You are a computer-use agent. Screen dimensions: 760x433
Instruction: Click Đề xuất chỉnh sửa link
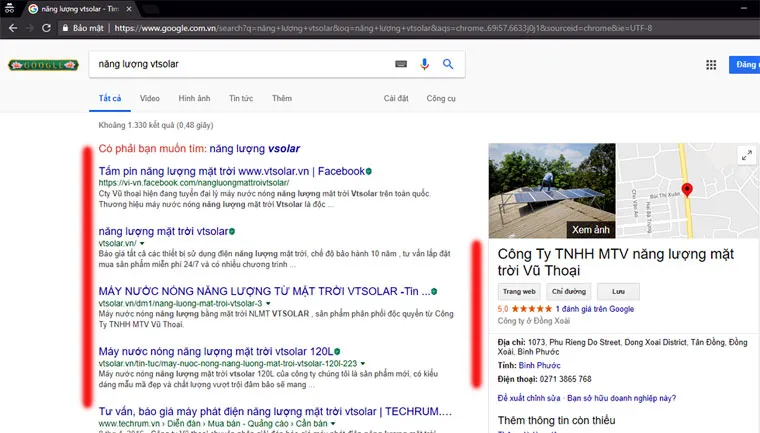click(x=529, y=398)
